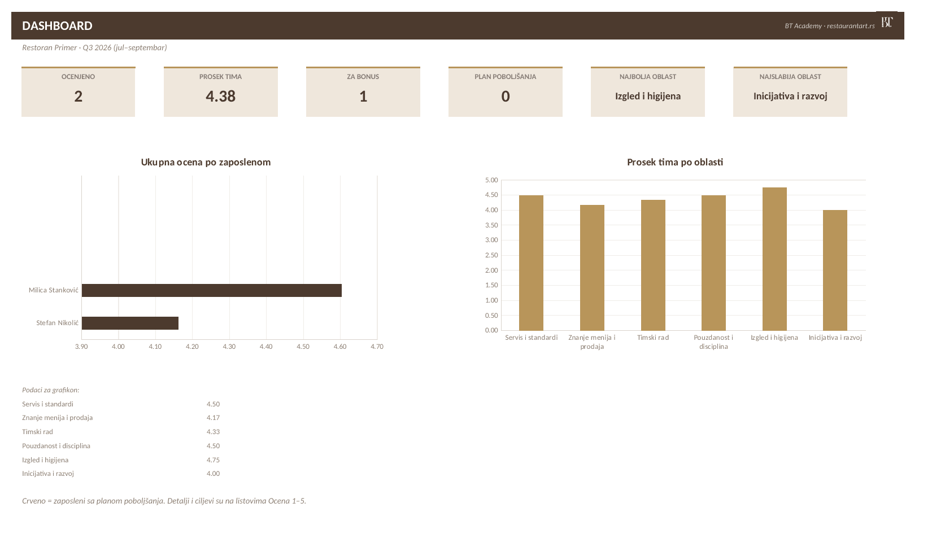This screenshot has width=945, height=560.
Task: Click table value 4.17
Action: coord(213,418)
